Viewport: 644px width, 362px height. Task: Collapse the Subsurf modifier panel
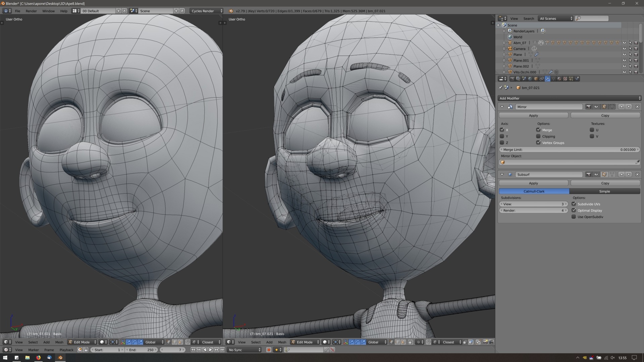[x=502, y=175]
